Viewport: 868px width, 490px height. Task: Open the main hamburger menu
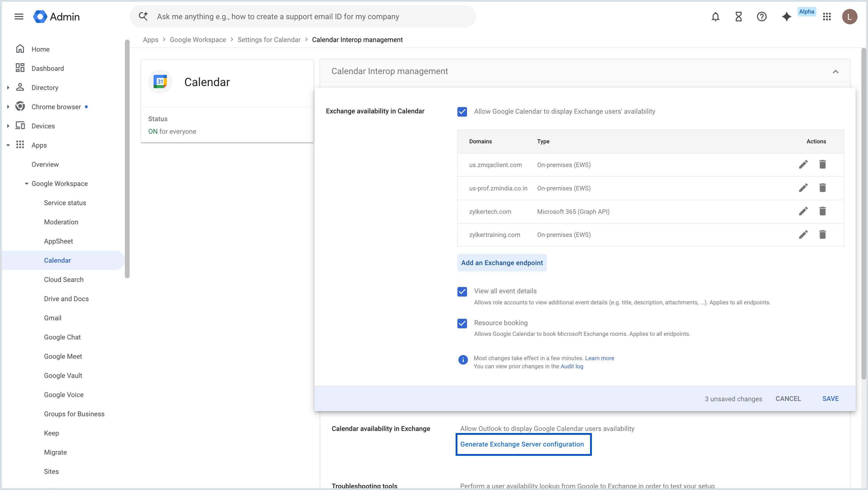(19, 16)
